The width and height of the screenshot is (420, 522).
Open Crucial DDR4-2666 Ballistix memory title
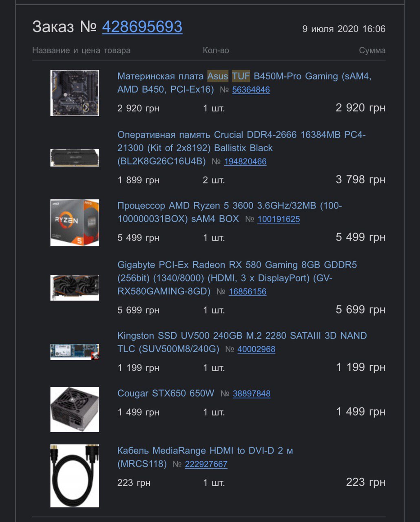point(241,148)
